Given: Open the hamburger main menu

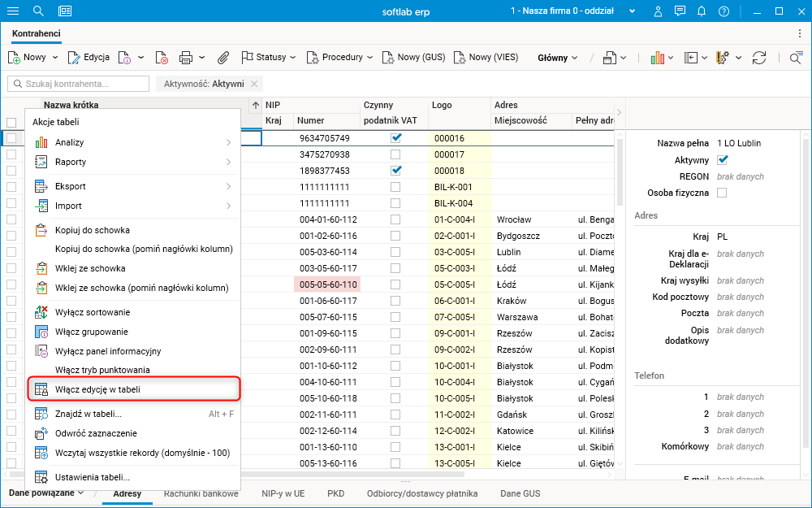Looking at the screenshot, I should pos(13,11).
